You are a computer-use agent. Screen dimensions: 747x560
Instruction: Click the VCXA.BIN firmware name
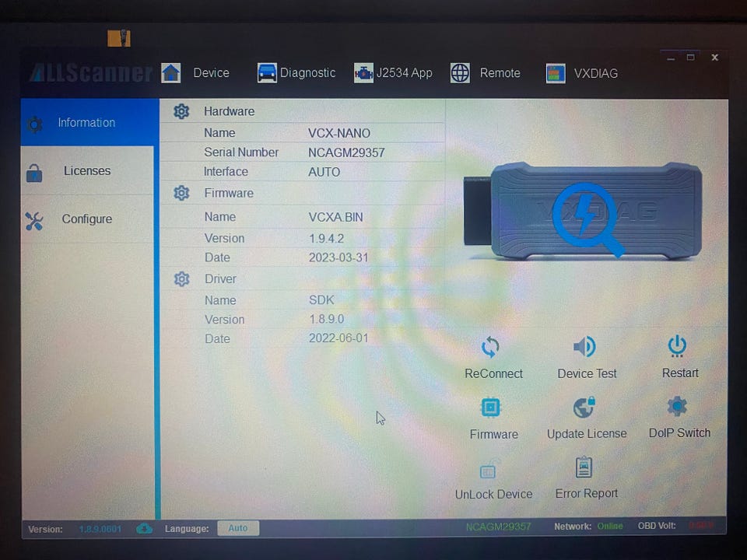pyautogui.click(x=336, y=217)
